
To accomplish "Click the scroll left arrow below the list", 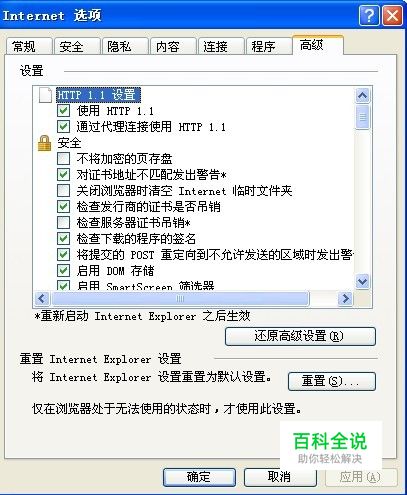I will 42,299.
